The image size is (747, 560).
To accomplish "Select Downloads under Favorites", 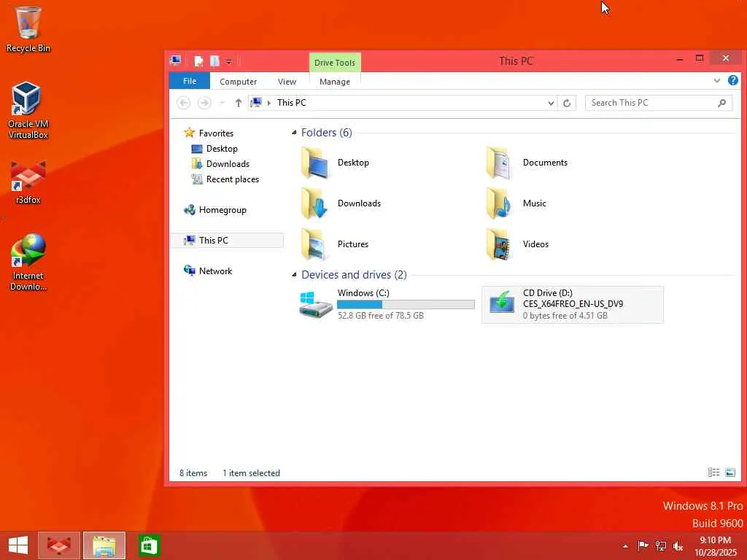I will coord(220,164).
